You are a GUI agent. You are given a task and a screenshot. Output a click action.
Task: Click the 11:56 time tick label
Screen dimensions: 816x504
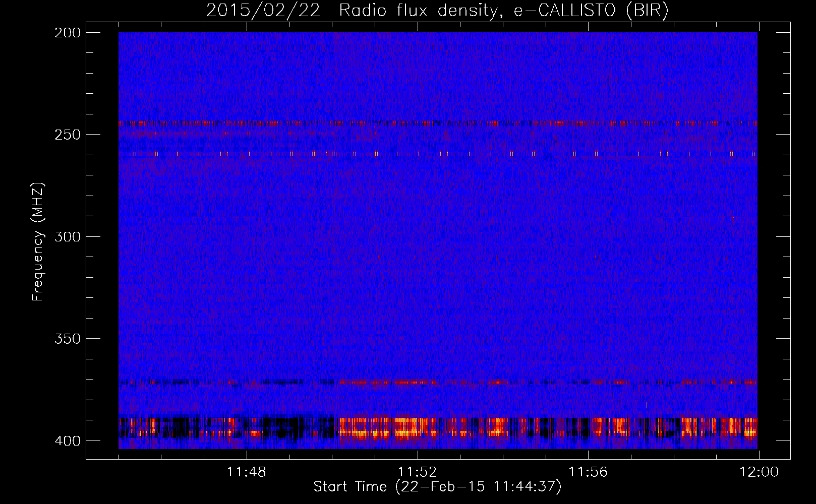click(588, 472)
